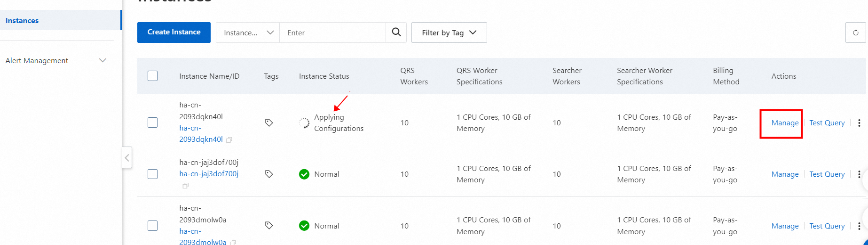Viewport: 868px width, 245px height.
Task: Click the search magnifier icon
Action: pyautogui.click(x=396, y=33)
